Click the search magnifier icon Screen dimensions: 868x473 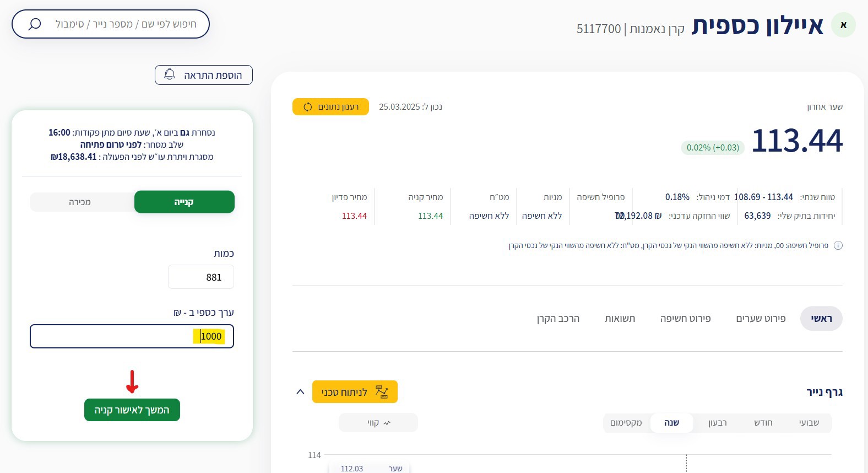35,24
